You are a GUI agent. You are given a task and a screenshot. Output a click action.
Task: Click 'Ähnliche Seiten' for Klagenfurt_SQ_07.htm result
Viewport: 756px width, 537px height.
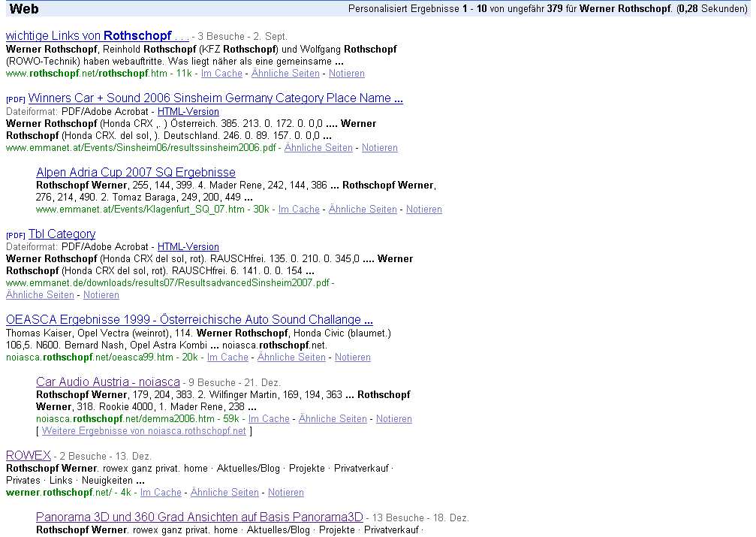click(363, 210)
